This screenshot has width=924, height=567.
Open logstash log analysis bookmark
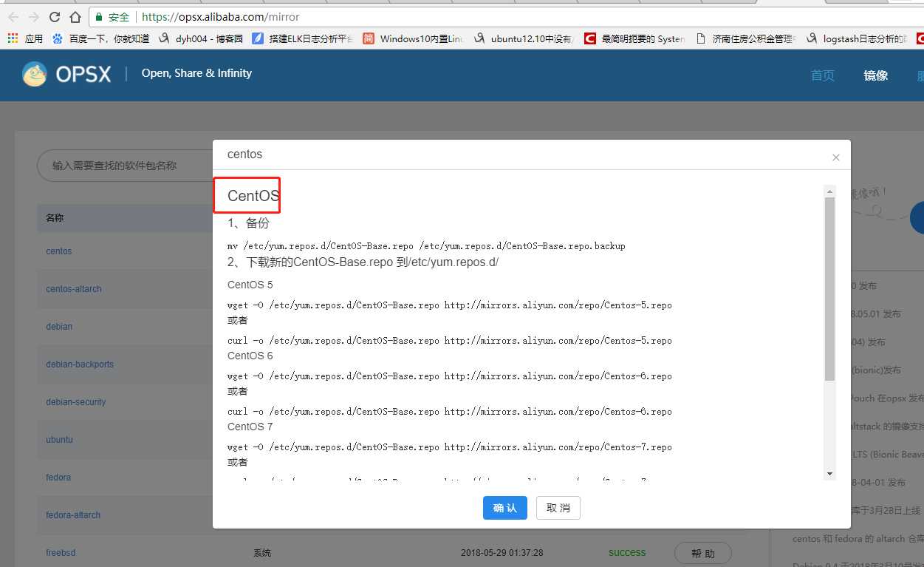pyautogui.click(x=857, y=38)
